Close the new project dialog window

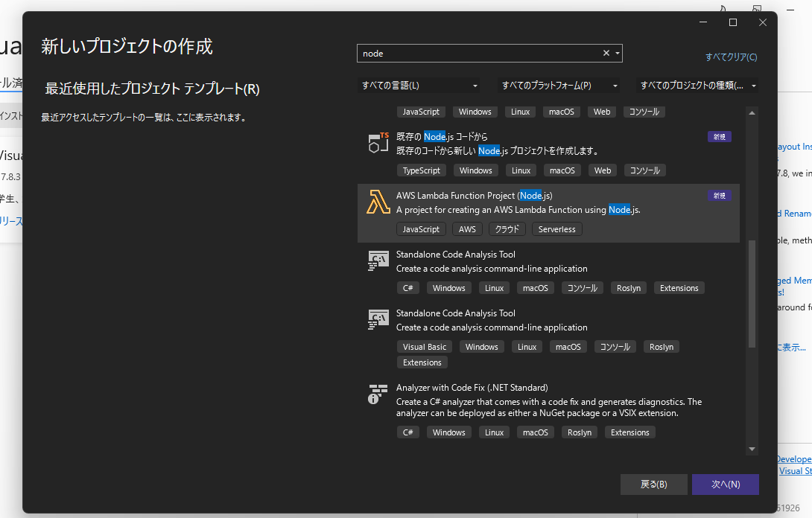[762, 22]
